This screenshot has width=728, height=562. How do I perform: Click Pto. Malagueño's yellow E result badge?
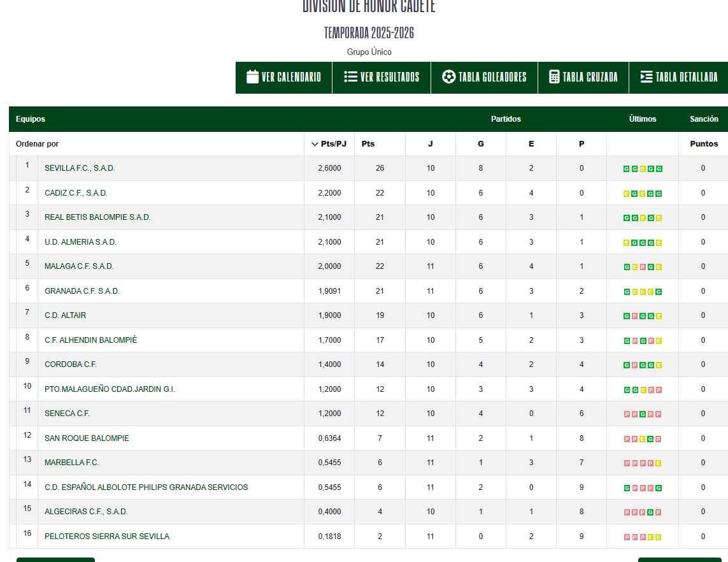[x=643, y=390]
